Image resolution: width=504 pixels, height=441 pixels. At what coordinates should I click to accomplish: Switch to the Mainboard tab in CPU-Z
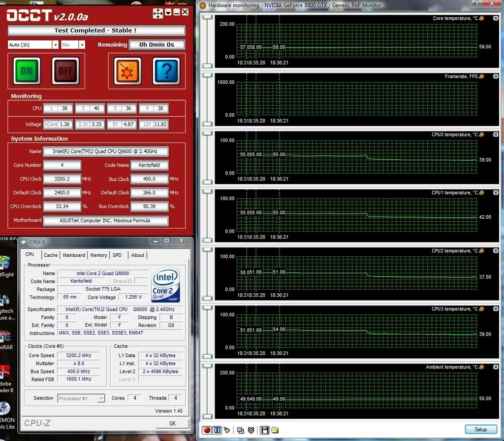click(74, 255)
